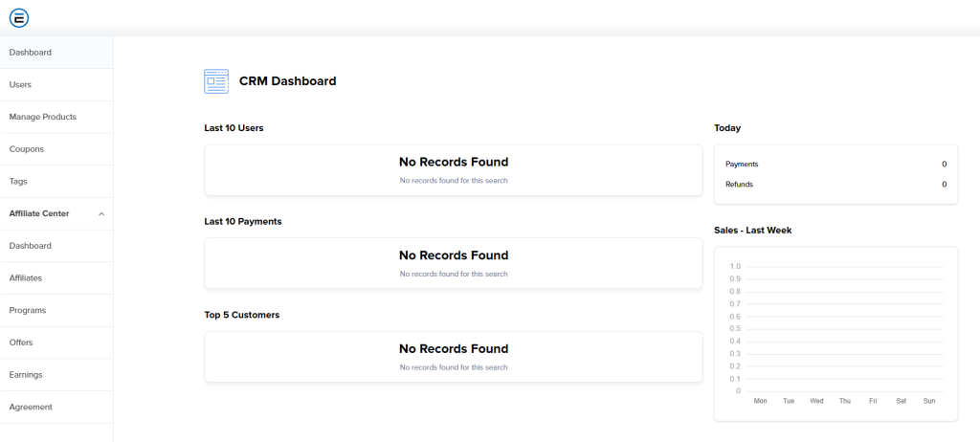Click the Sales - Last Week heading
The width and height of the screenshot is (980, 442).
[x=753, y=230]
